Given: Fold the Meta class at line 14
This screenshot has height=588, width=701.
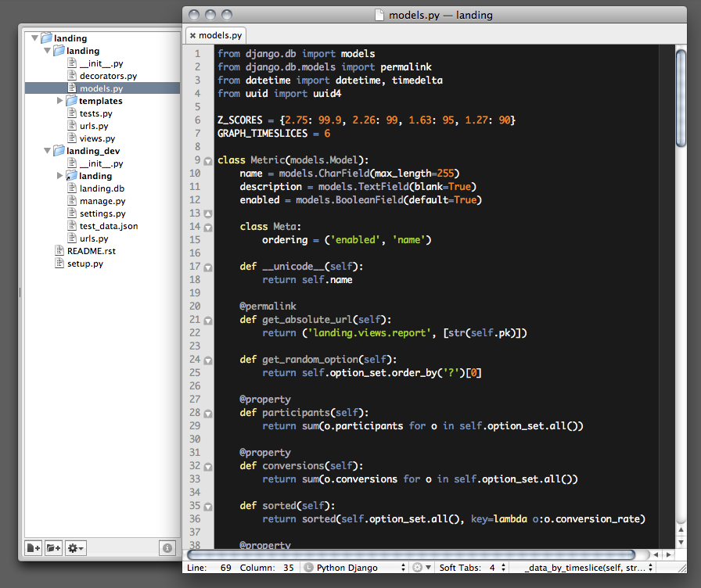Looking at the screenshot, I should coord(208,228).
